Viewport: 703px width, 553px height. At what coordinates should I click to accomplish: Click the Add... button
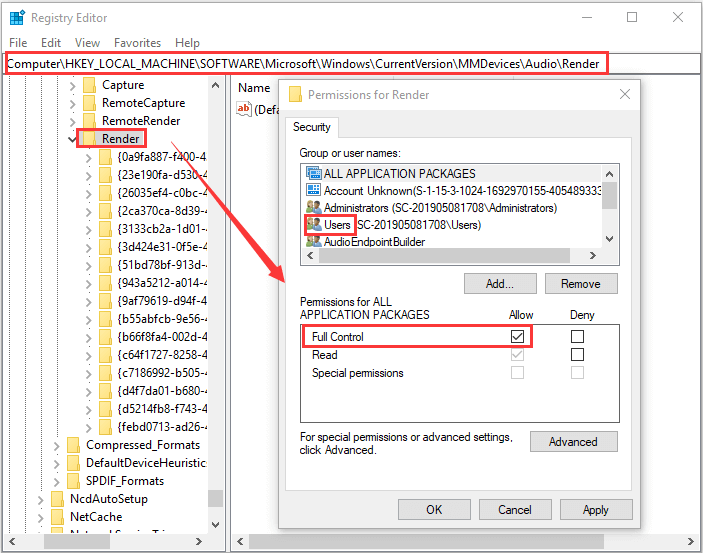(500, 283)
